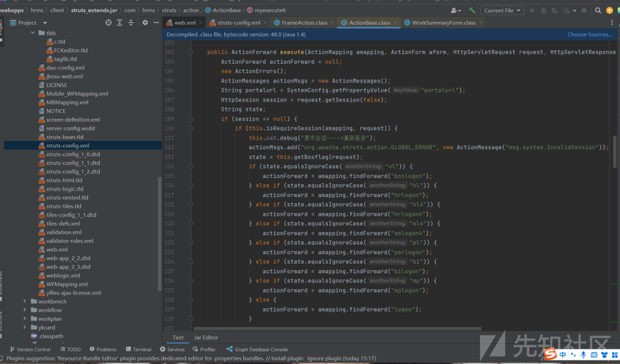
Task: Open the TODO tool window
Action: coord(71,350)
